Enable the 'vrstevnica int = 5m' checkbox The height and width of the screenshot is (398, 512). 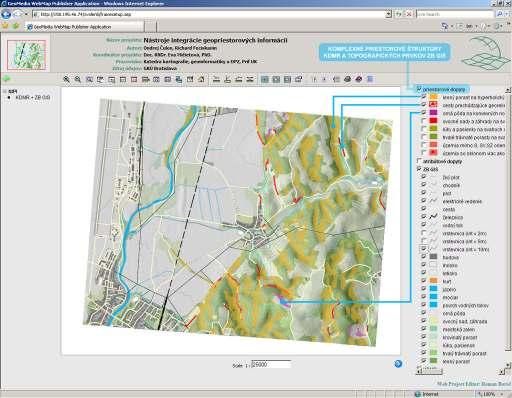tap(424, 241)
